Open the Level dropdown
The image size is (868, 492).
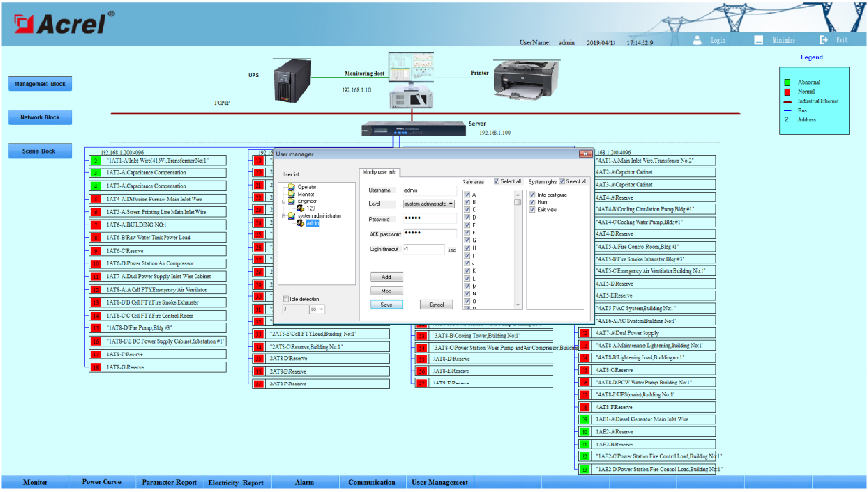pyautogui.click(x=450, y=204)
